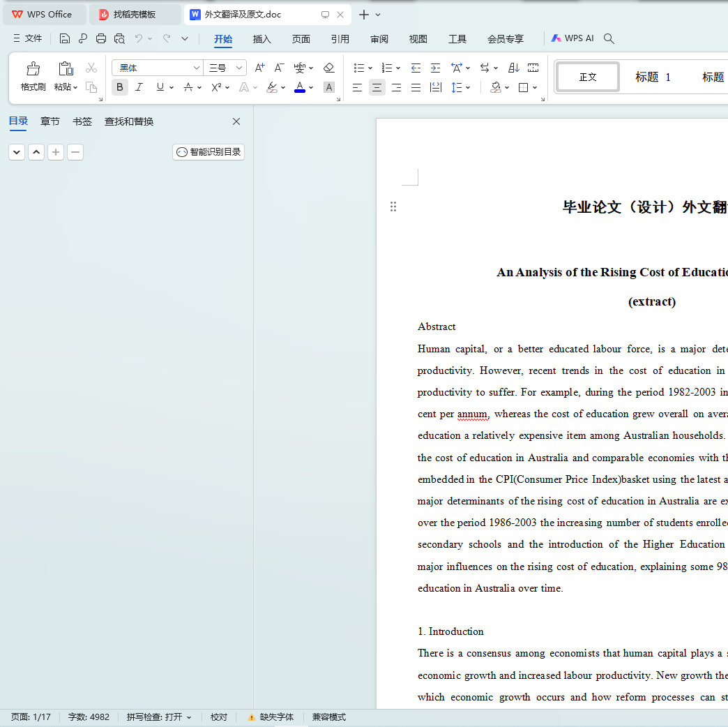Click the Print icon in quick toolbar
This screenshot has width=728, height=727.
coord(100,38)
